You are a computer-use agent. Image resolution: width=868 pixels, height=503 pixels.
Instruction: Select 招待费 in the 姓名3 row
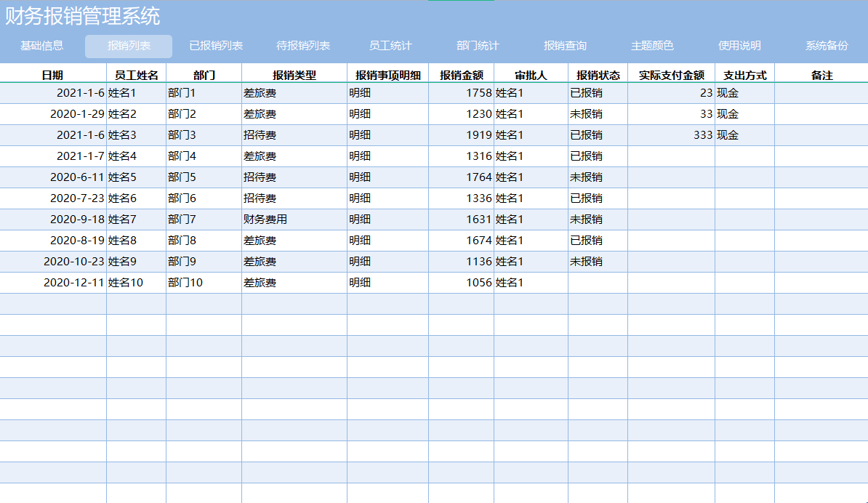[294, 135]
